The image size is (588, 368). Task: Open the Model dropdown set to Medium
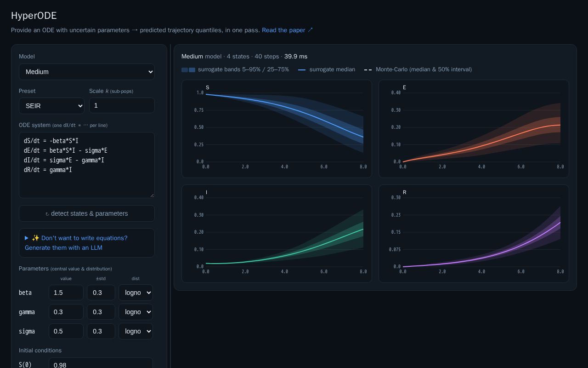pyautogui.click(x=86, y=72)
